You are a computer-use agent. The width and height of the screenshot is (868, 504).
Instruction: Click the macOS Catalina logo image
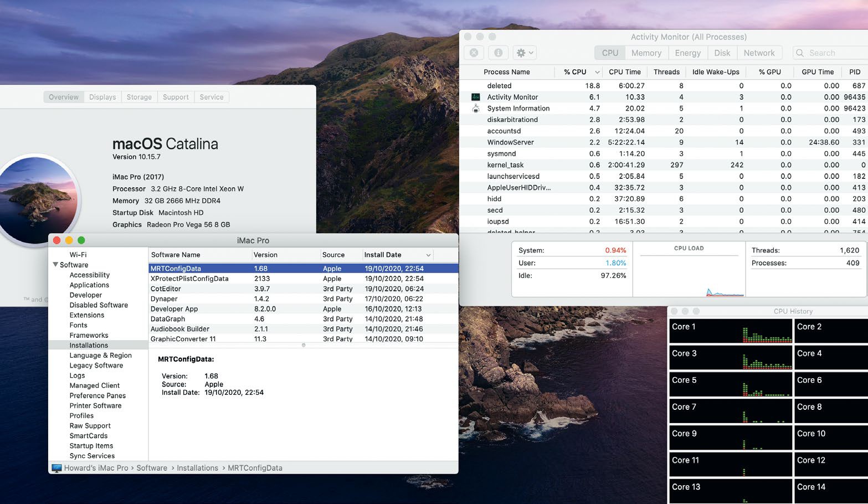(39, 199)
